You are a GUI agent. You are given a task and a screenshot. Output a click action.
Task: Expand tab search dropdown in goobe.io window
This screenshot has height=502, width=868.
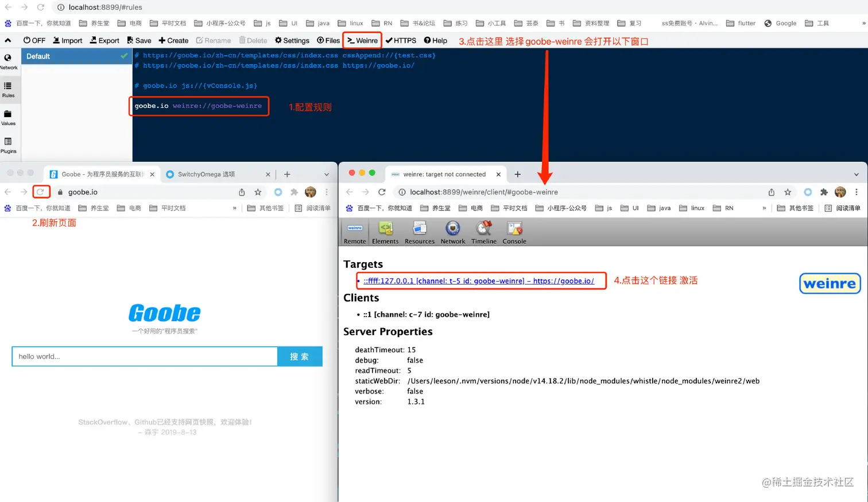tap(327, 174)
